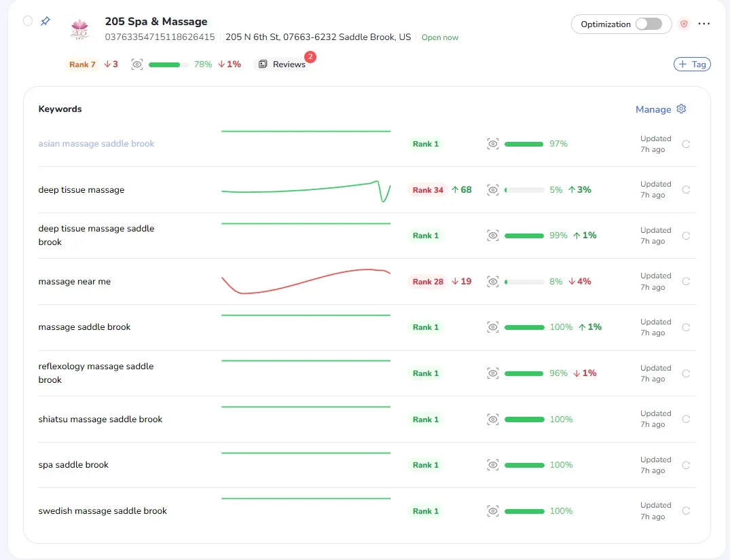Image resolution: width=730 pixels, height=560 pixels.
Task: Click the red shield icon near Optimization
Action: pos(683,24)
